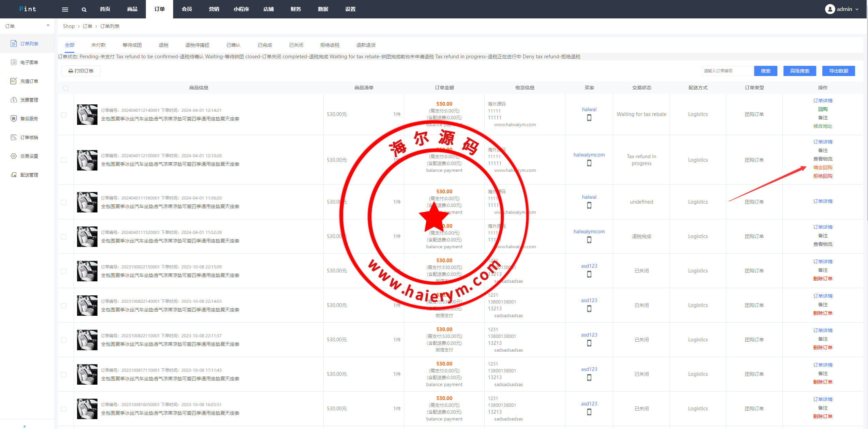Screen dimensions: 868x429
Task: Click the phone icon under first haiwai buyer
Action: 589,118
